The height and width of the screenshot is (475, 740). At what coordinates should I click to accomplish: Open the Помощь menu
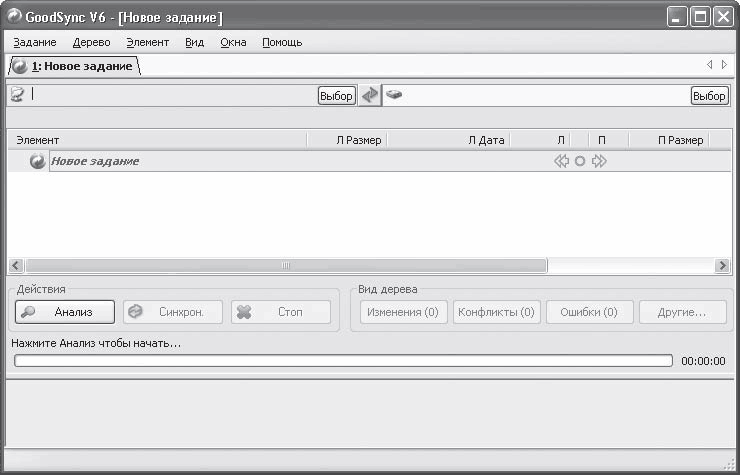click(282, 42)
